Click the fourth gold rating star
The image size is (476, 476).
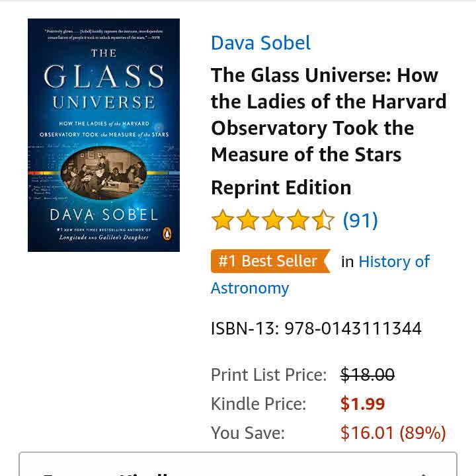[x=298, y=220]
